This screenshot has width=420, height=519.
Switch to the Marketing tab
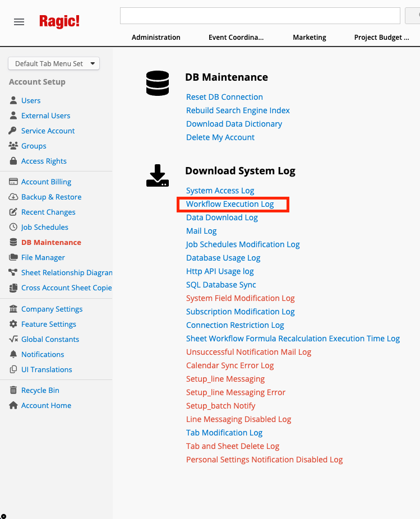[x=309, y=37]
